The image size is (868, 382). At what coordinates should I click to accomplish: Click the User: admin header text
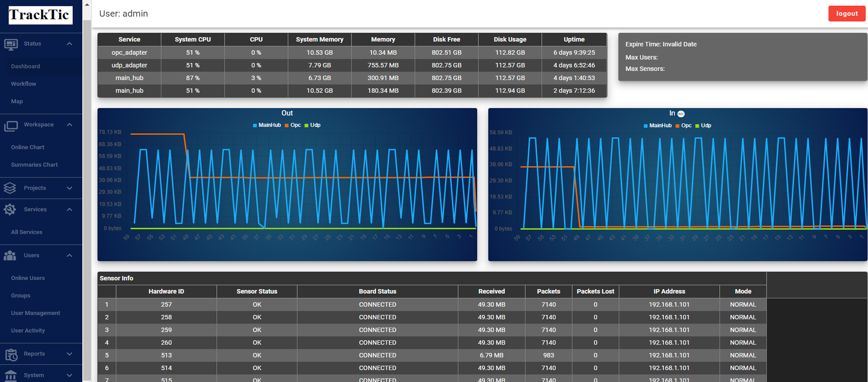click(x=124, y=14)
